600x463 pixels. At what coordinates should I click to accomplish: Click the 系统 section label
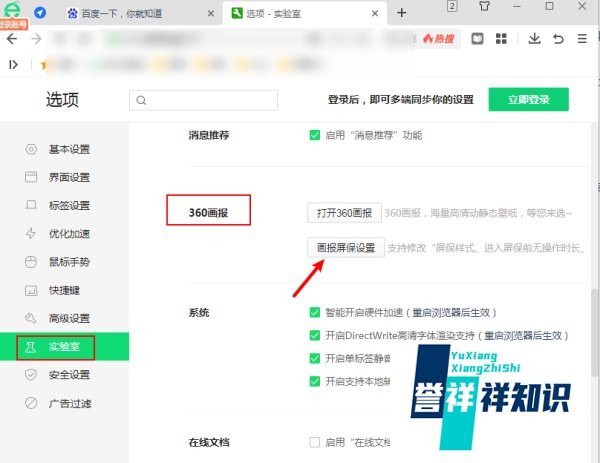point(199,313)
